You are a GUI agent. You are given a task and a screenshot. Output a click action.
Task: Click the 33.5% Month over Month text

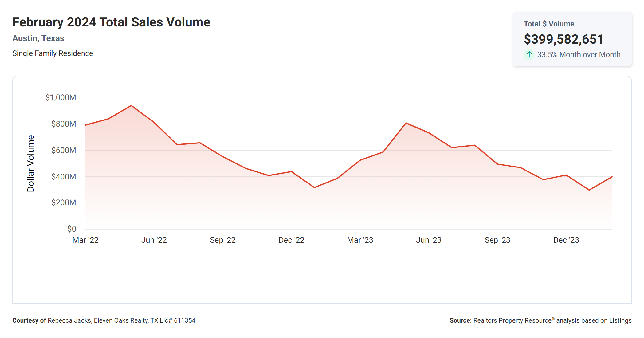click(579, 55)
